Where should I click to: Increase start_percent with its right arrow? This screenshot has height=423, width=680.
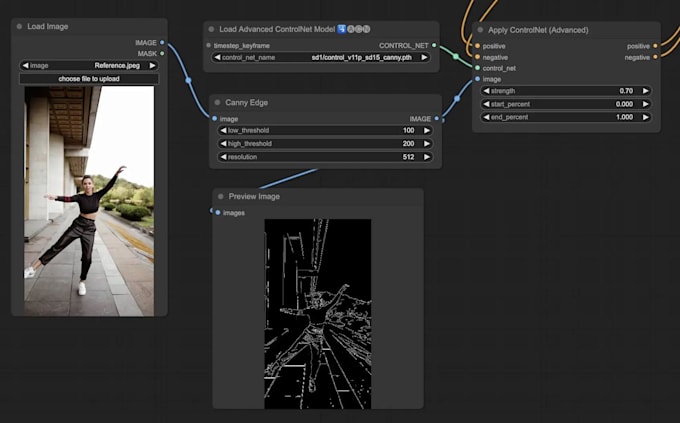click(645, 104)
